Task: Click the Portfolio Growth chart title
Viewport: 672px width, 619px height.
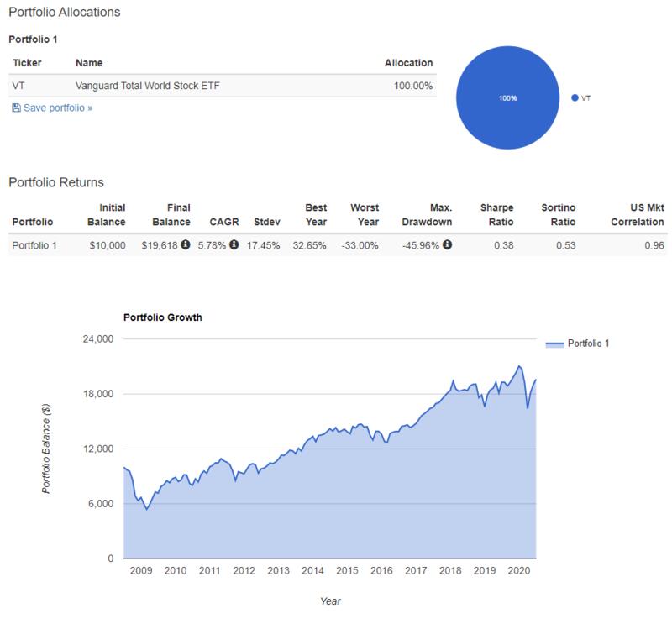Action: [163, 317]
